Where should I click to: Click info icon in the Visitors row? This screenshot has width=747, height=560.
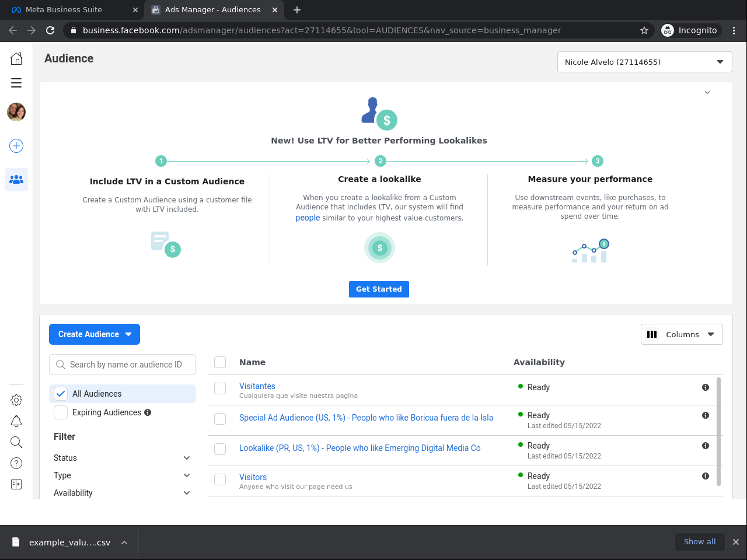706,476
